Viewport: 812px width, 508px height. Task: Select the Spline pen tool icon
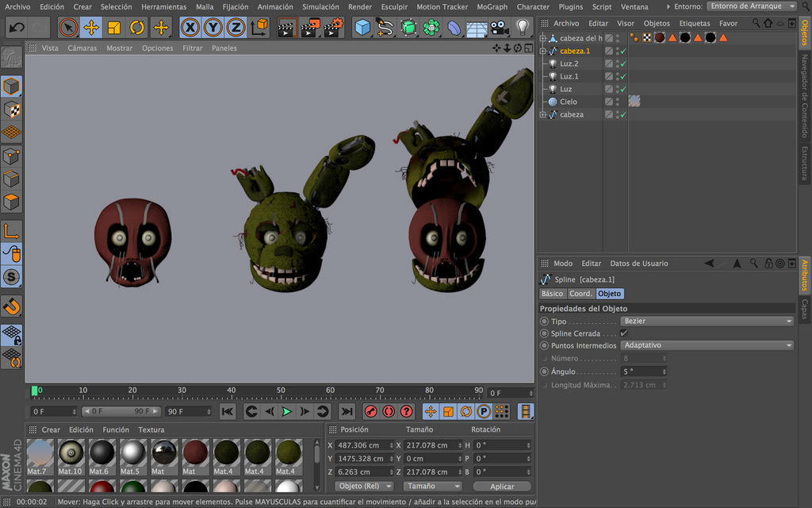point(385,26)
